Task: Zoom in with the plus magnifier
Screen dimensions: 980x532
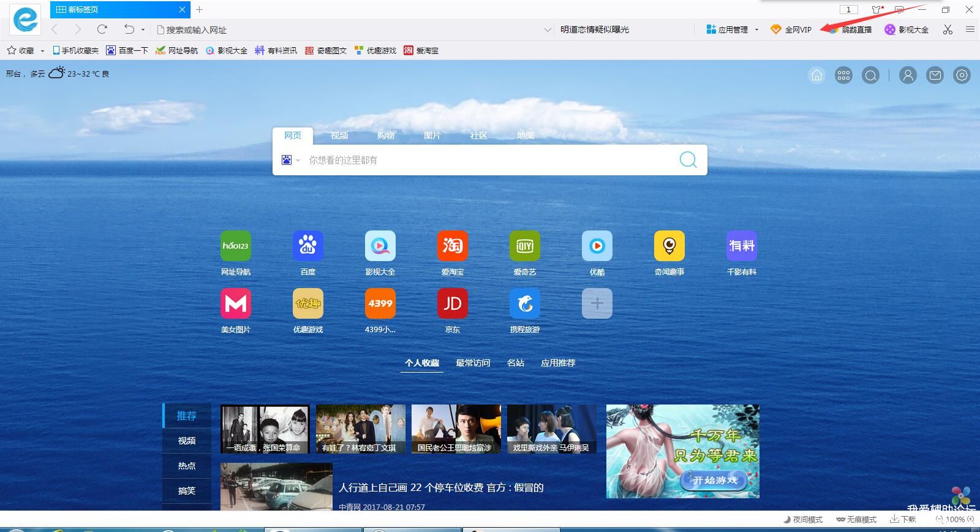Action: pos(972,519)
